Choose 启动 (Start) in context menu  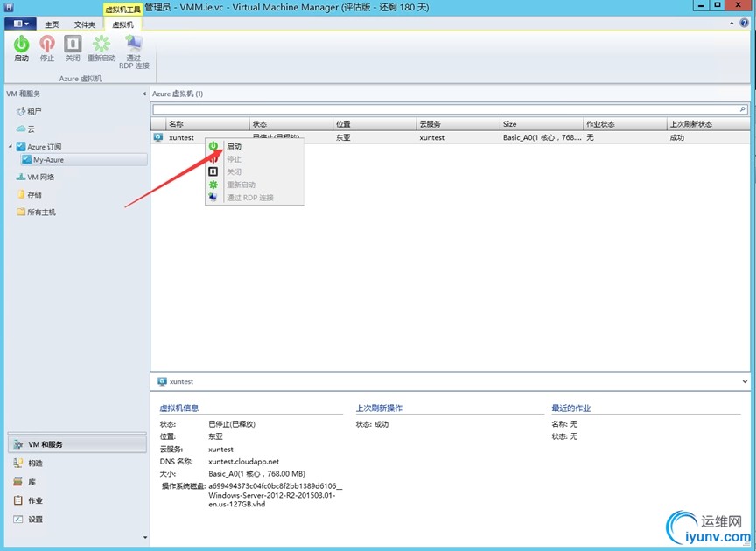(x=255, y=146)
